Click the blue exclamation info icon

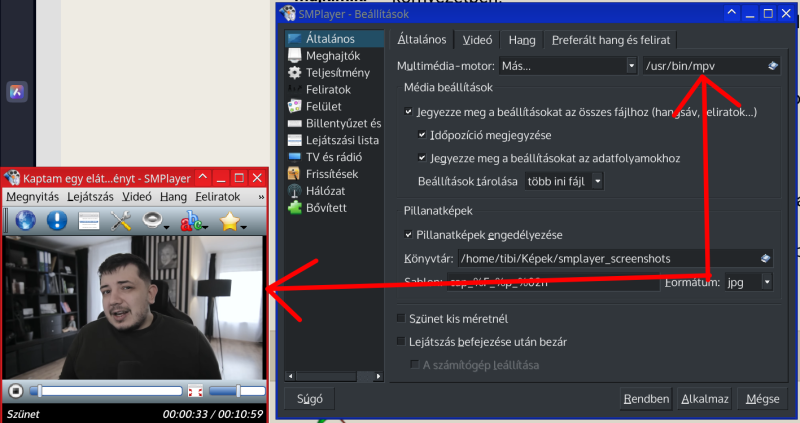(57, 221)
